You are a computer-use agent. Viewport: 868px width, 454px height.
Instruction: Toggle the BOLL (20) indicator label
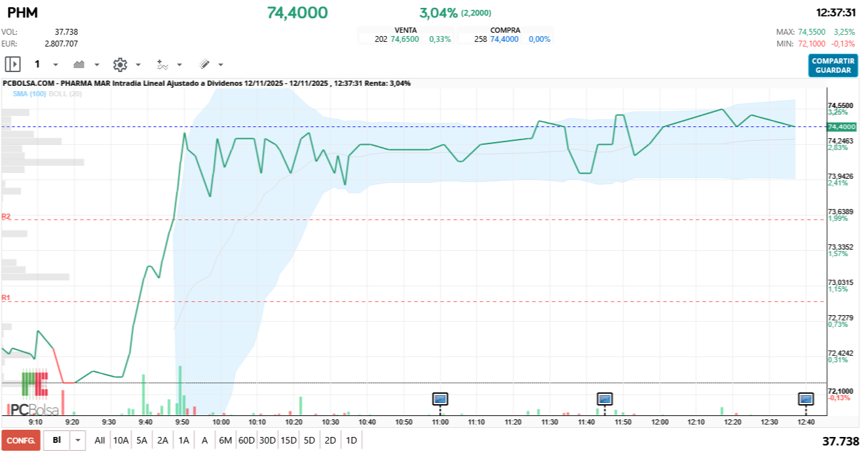click(x=66, y=94)
